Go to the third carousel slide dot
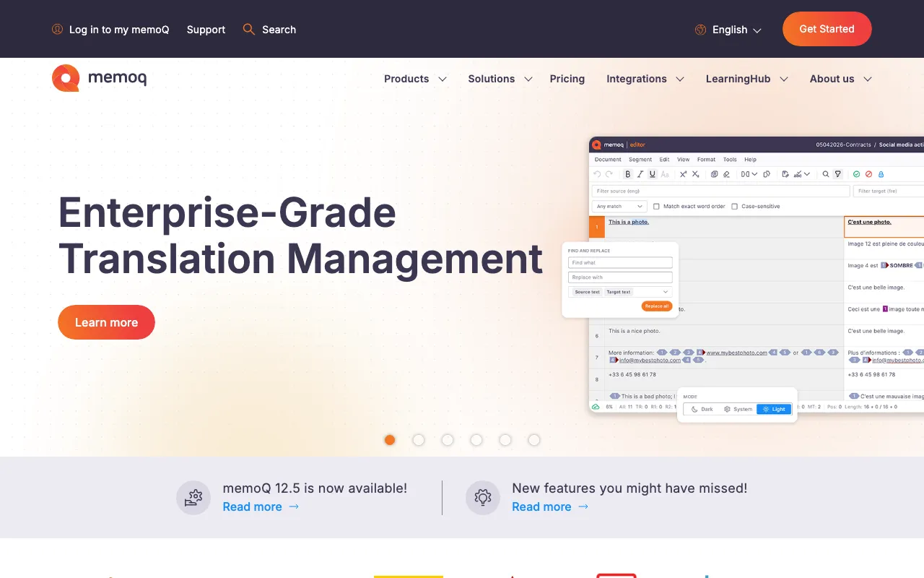 [448, 440]
